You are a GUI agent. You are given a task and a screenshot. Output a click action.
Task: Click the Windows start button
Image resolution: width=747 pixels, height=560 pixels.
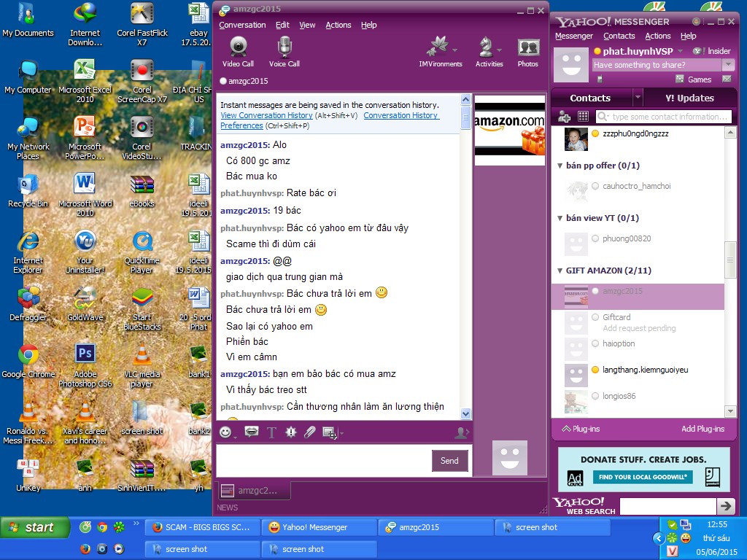pyautogui.click(x=34, y=527)
